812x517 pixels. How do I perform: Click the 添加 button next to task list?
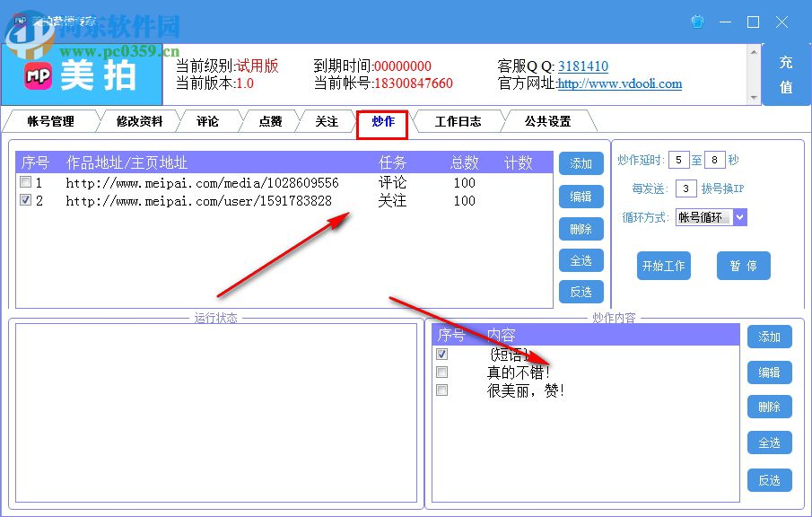[581, 163]
